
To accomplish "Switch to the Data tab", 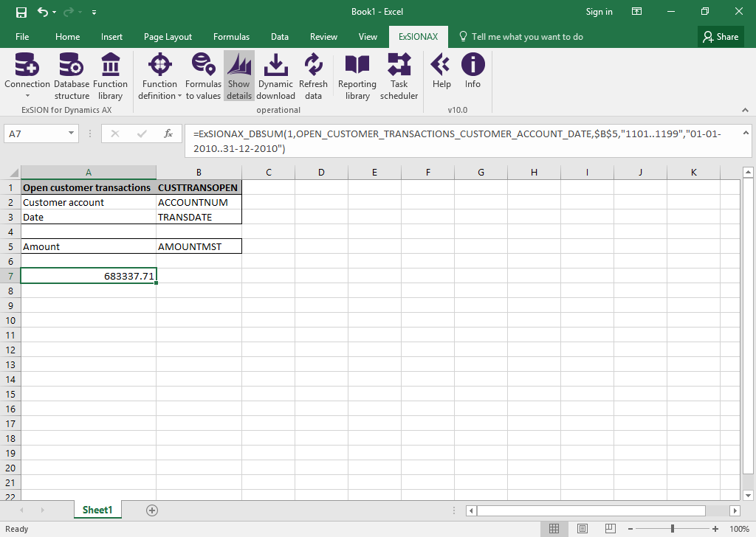I will click(280, 37).
